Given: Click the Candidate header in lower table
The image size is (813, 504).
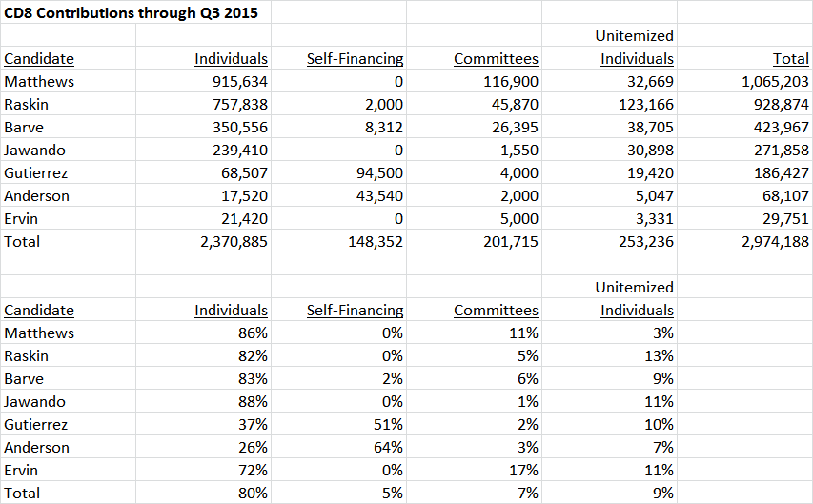Looking at the screenshot, I should [x=39, y=310].
